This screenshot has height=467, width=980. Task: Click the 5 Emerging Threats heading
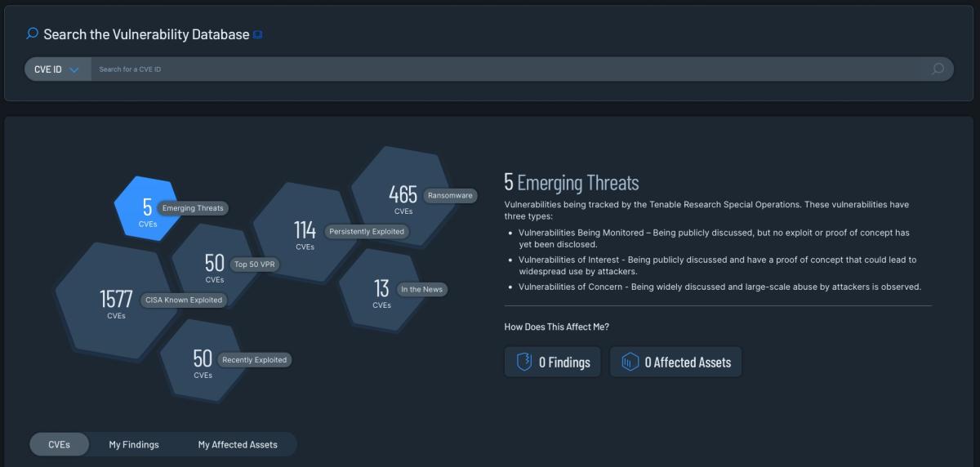point(572,182)
